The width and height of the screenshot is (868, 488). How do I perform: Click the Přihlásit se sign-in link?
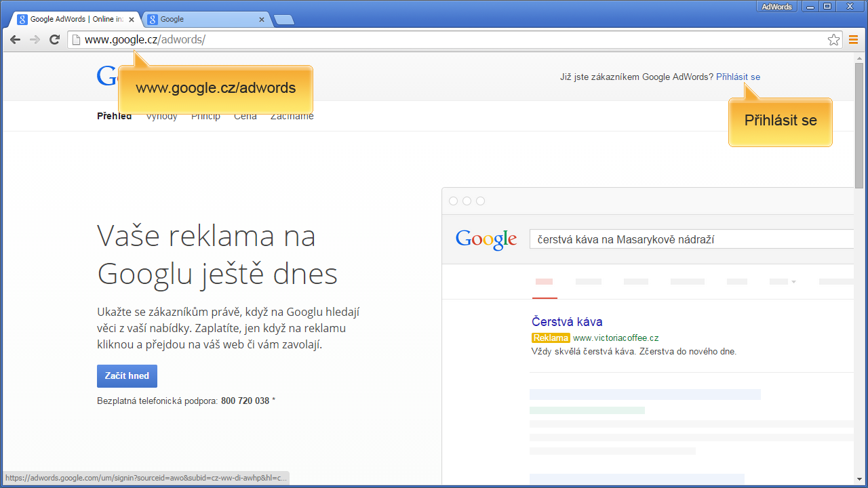click(x=738, y=77)
